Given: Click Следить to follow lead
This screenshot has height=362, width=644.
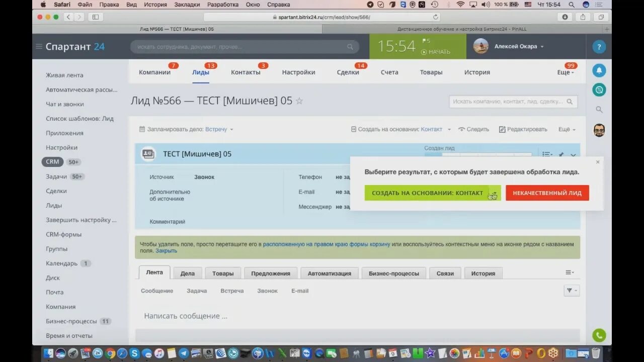Looking at the screenshot, I should coord(473,129).
